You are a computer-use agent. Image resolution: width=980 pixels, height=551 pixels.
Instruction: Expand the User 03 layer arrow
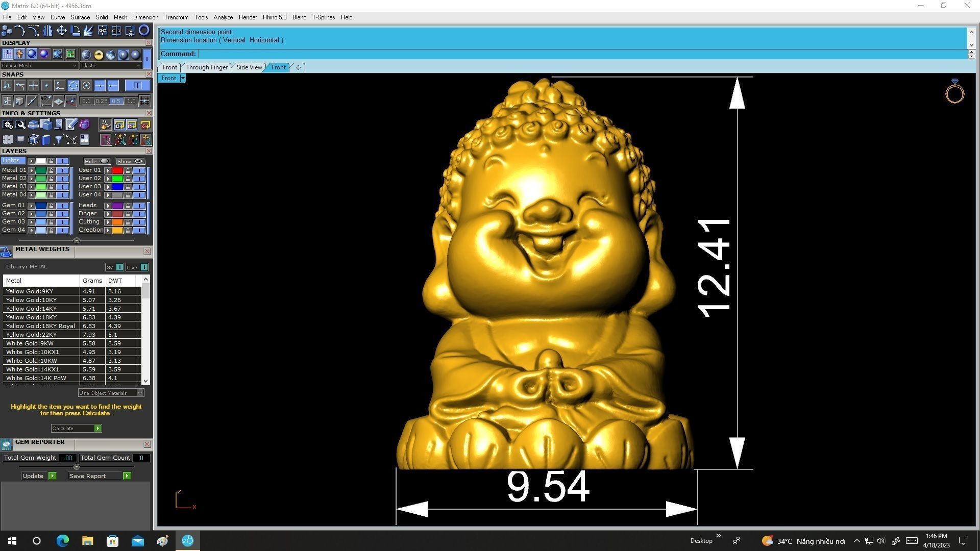(x=108, y=187)
